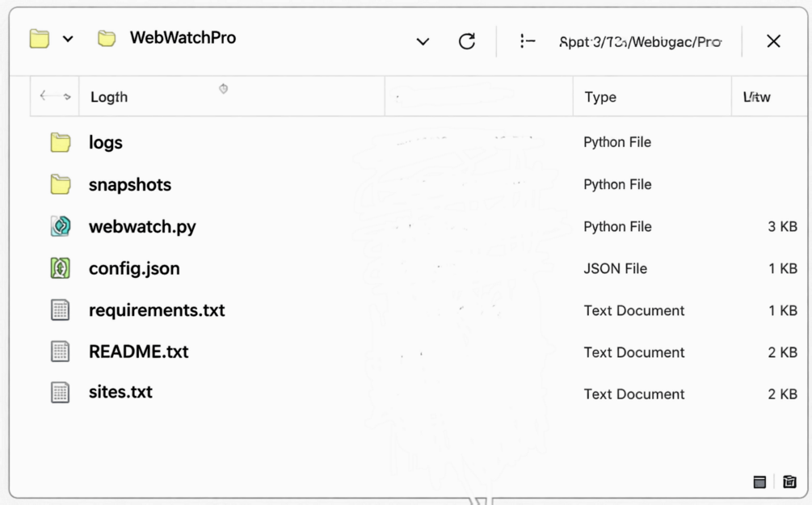Screen dimensions: 812x505
Task: Click the Python File type for webwatch.py
Action: click(617, 227)
